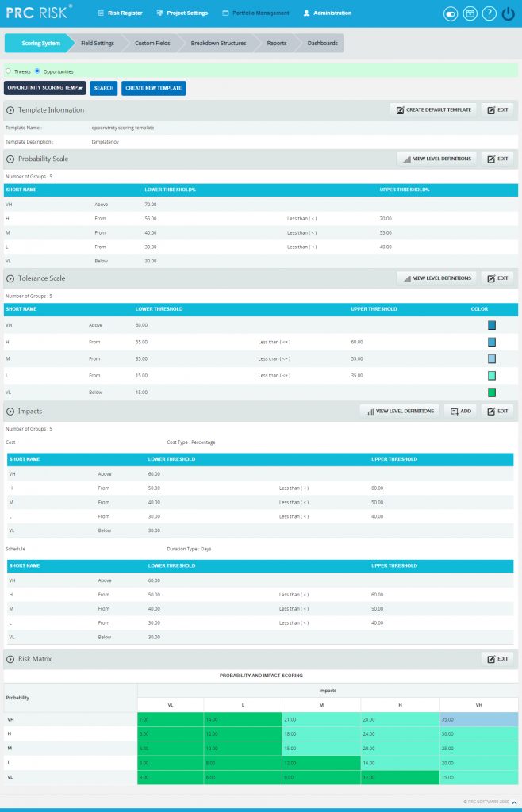
Task: Open the help question mark icon
Action: click(x=489, y=14)
